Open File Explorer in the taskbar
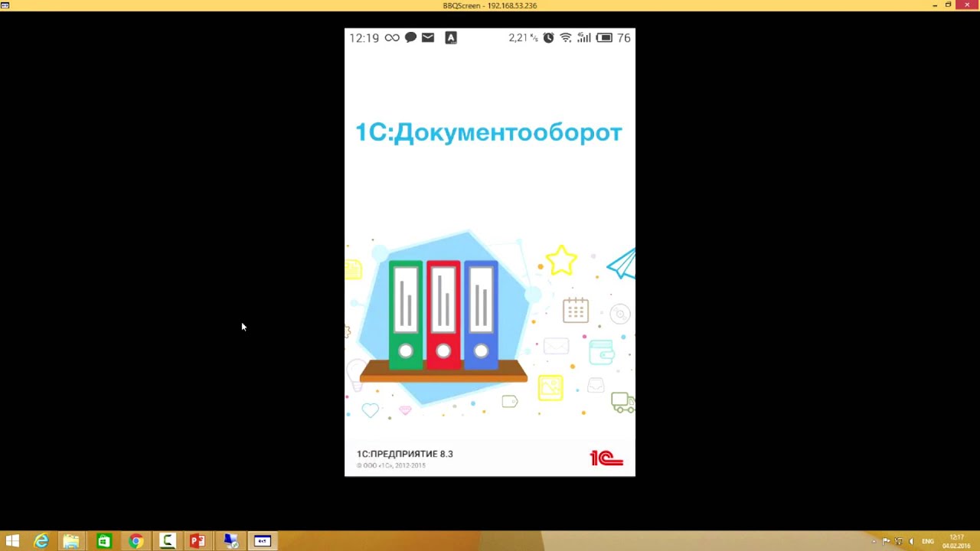Image resolution: width=980 pixels, height=551 pixels. [71, 541]
